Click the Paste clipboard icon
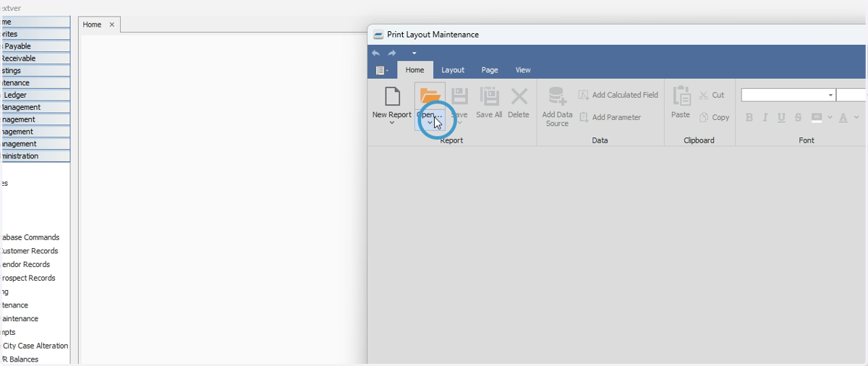Viewport: 868px width, 366px height. tap(681, 96)
